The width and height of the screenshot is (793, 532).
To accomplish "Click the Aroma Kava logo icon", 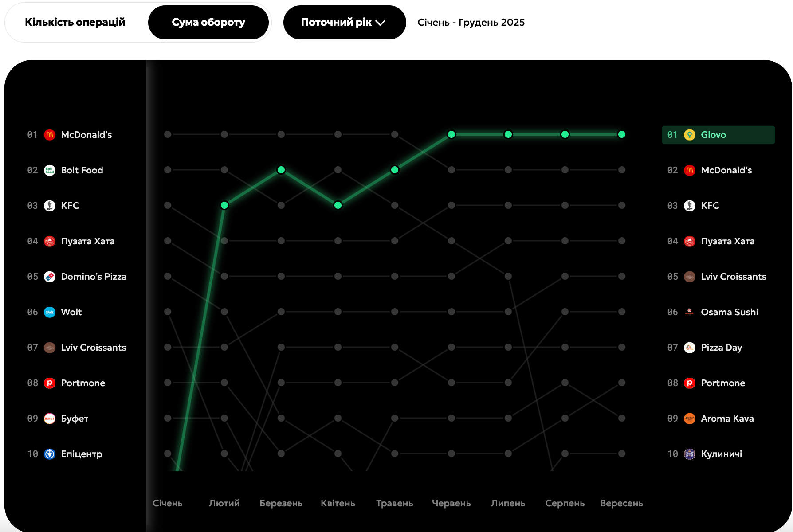I will tap(689, 419).
